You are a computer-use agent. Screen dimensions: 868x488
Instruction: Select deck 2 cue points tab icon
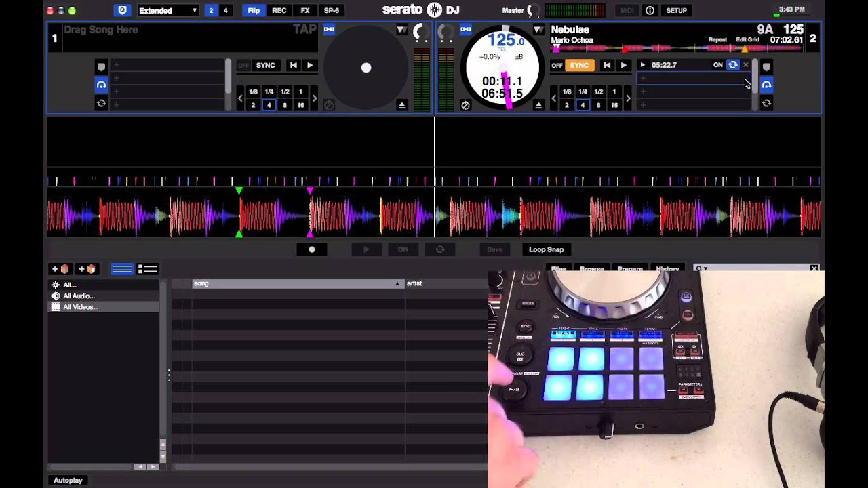pos(766,67)
